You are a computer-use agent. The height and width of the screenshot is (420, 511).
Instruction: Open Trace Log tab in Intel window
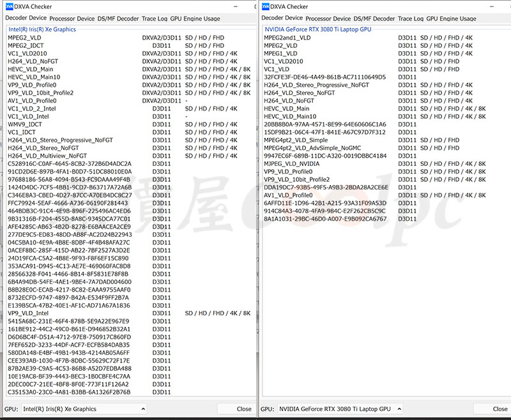coord(155,19)
